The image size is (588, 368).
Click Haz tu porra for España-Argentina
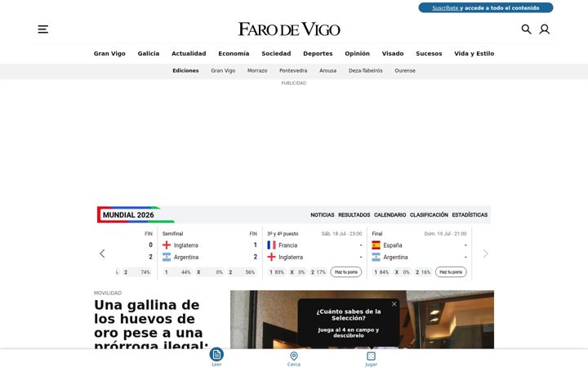pos(451,272)
